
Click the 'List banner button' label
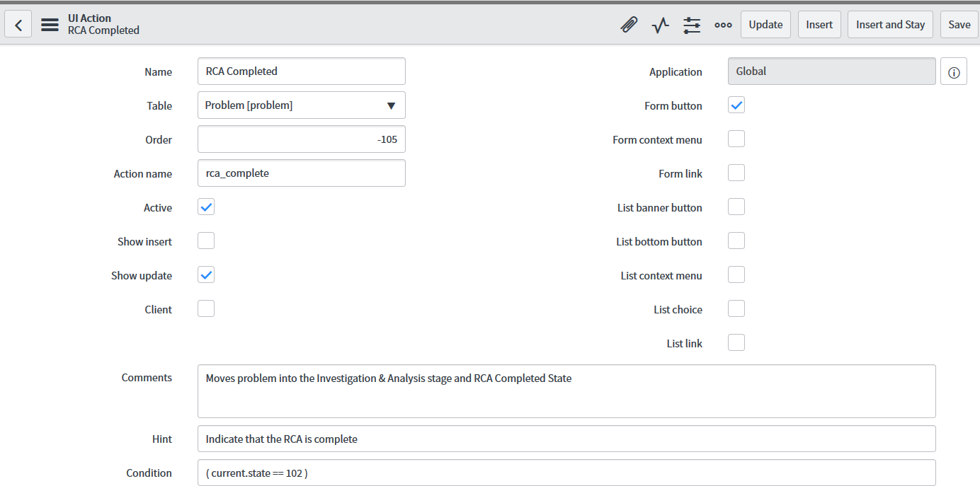(660, 208)
